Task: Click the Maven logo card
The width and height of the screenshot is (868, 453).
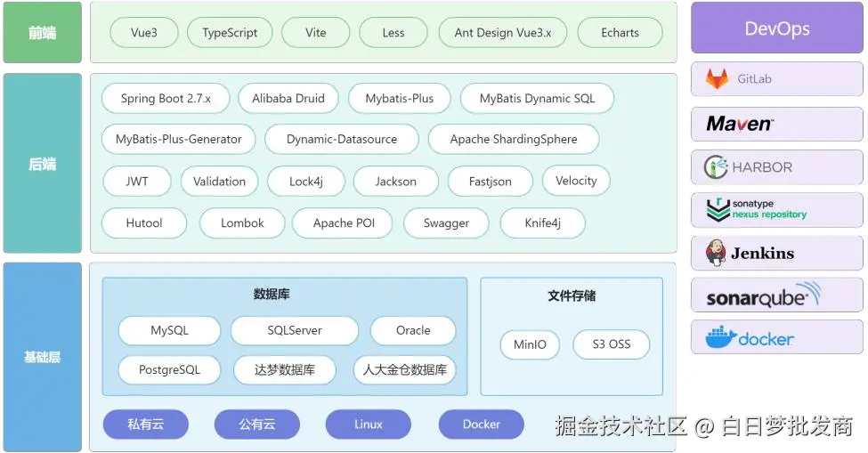Action: [776, 124]
